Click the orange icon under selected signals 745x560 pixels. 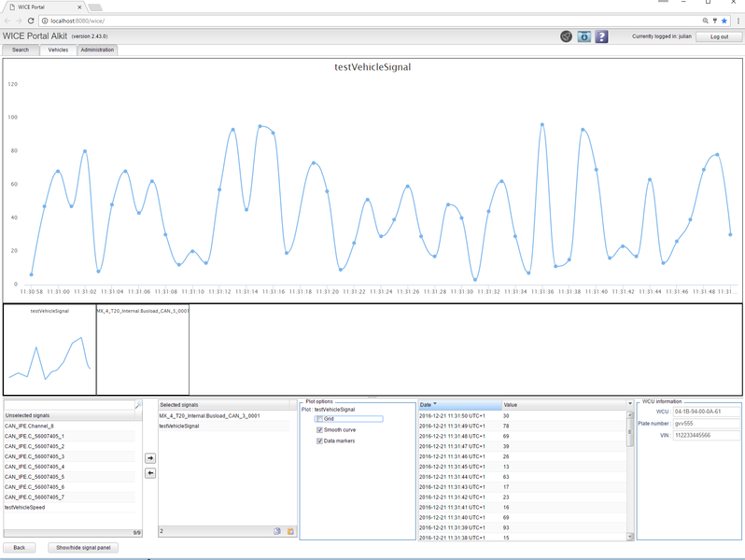tap(289, 531)
